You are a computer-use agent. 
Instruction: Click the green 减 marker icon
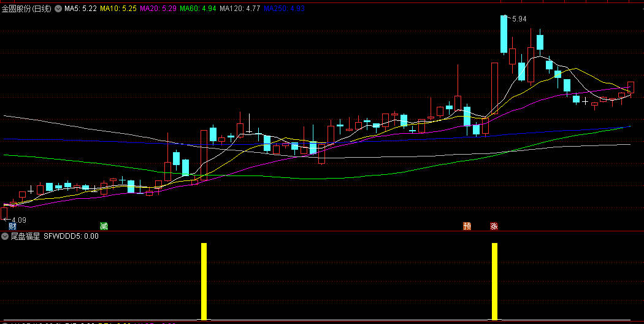tap(104, 226)
